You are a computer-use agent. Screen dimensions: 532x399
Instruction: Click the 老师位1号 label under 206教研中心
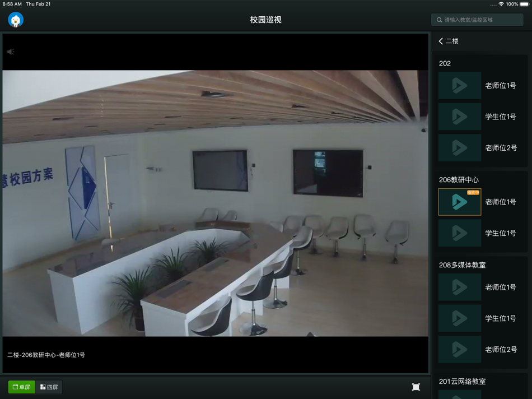pos(501,202)
